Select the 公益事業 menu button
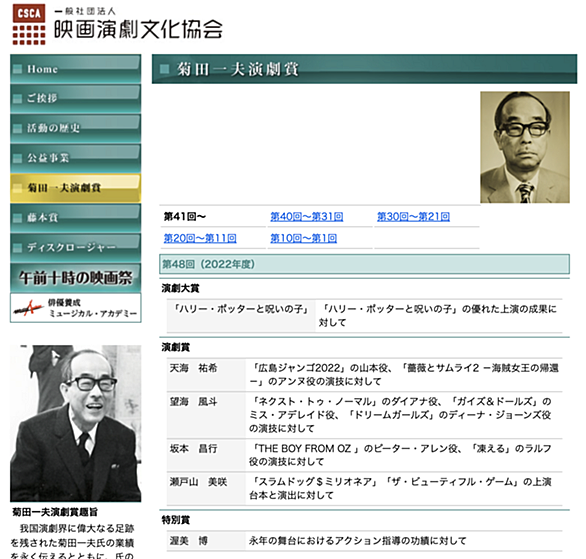Viewport: 586px width, 559px height. (x=75, y=158)
